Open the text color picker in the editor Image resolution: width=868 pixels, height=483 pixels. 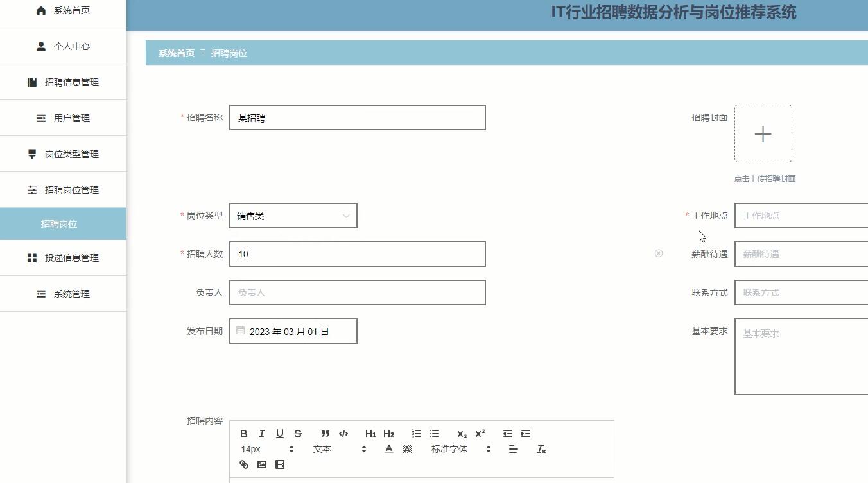click(x=388, y=449)
